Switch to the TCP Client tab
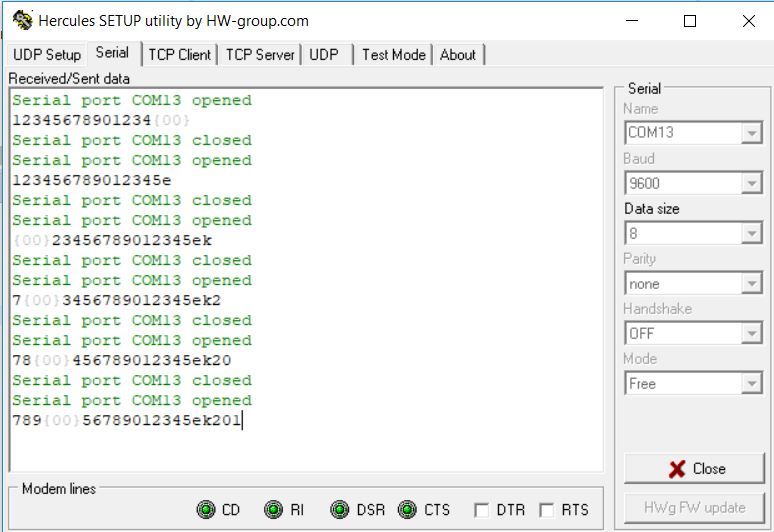Screen dimensions: 774x532 coord(180,54)
